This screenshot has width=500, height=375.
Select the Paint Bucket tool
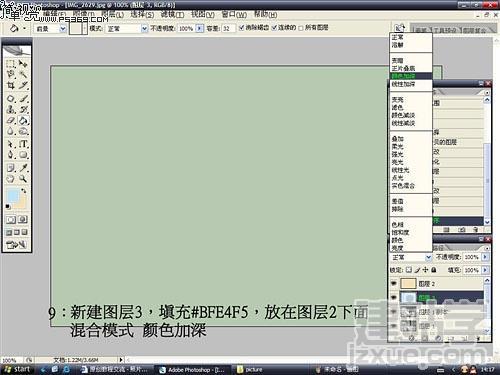pos(23,120)
